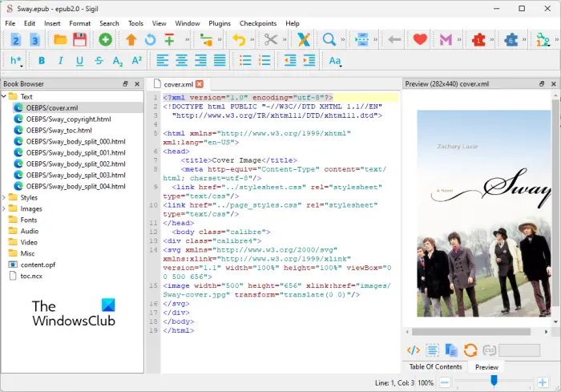This screenshot has height=392, width=561.
Task: Click the Undo arrow icon
Action: coord(239,39)
